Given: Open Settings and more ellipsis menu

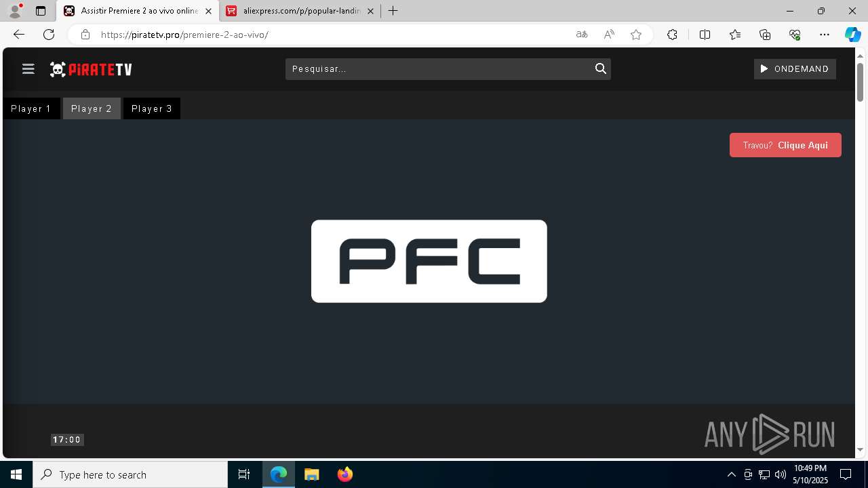Looking at the screenshot, I should click(825, 35).
